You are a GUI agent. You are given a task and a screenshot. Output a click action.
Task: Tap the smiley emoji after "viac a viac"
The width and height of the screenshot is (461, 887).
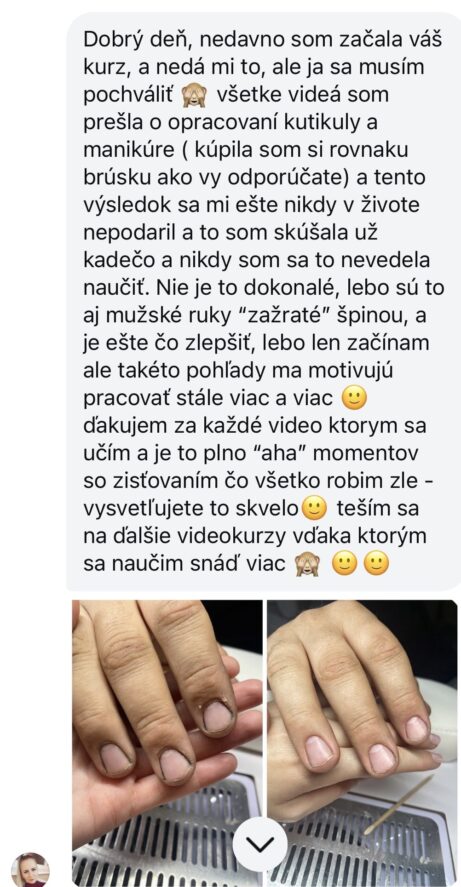click(x=355, y=399)
